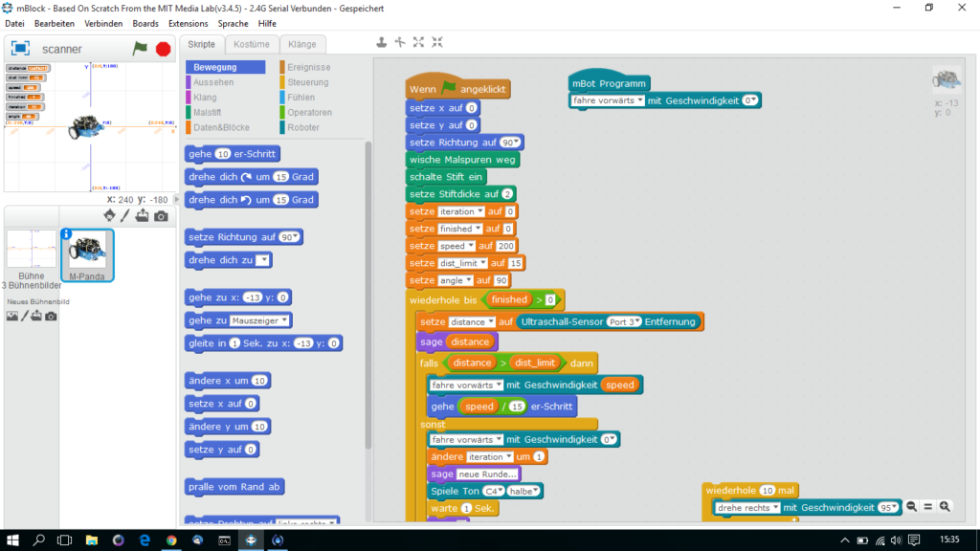Image resolution: width=980 pixels, height=551 pixels.
Task: Click the grow sprite arrows icon
Action: pos(418,42)
